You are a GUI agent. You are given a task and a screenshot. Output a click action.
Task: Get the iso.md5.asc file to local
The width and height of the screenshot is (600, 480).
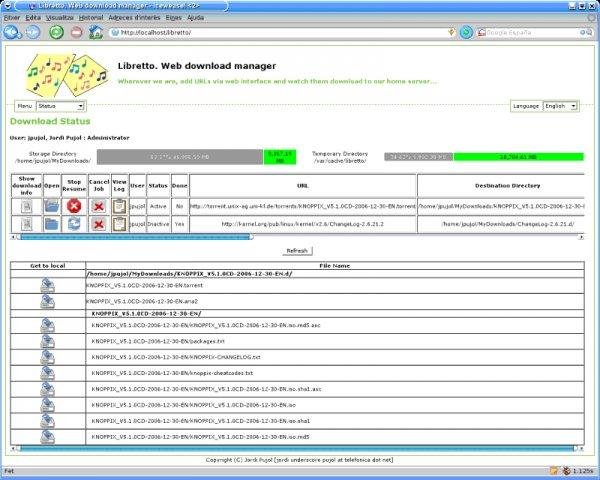47,325
